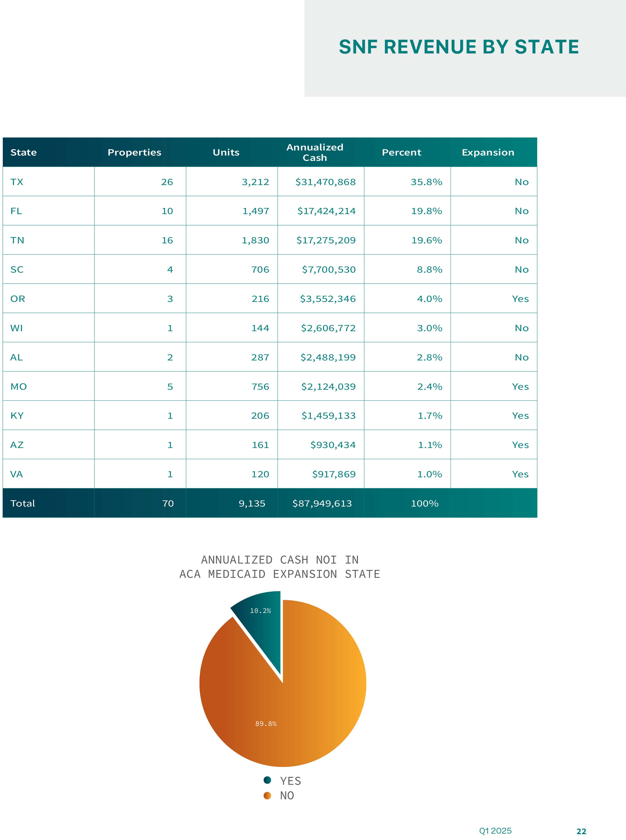
Task: Click the FL percent 19.8% cell
Action: 426,211
